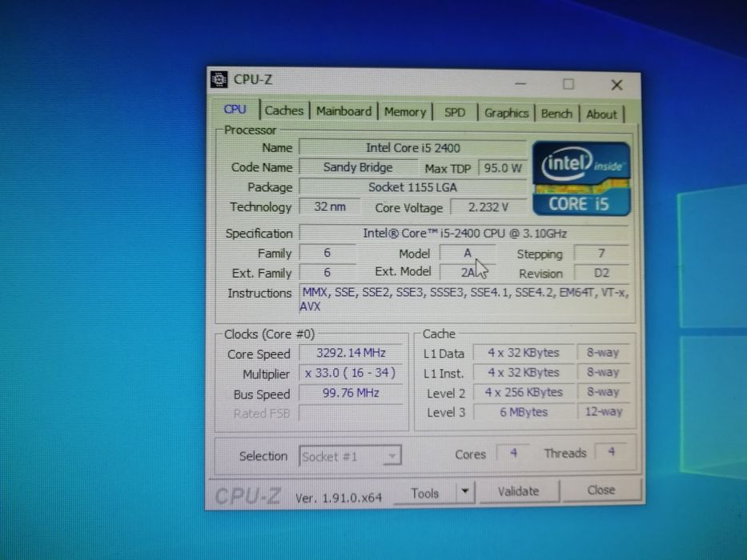
Task: Click the empty Rated FSB field
Action: [351, 413]
